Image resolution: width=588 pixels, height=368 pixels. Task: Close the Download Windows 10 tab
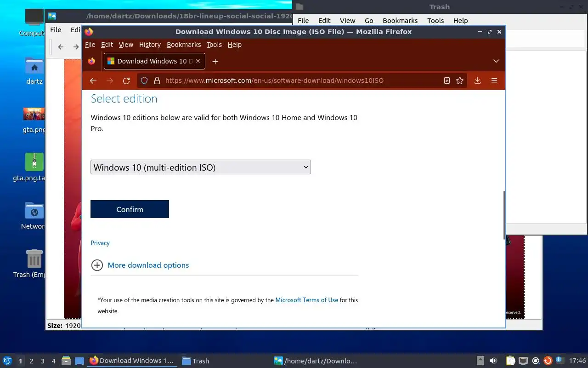pos(198,61)
